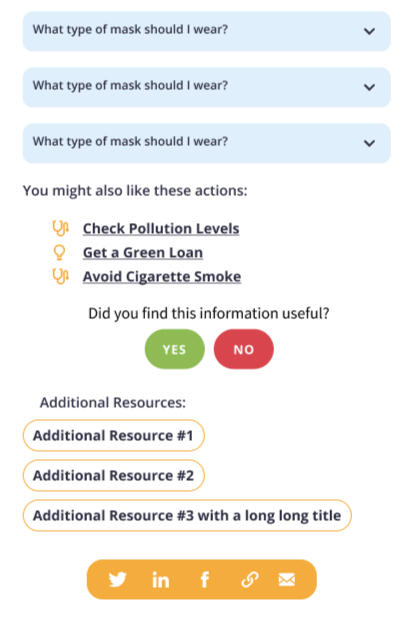Image resolution: width=412 pixels, height=623 pixels.
Task: Expand the second mask question chevron
Action: pos(369,87)
